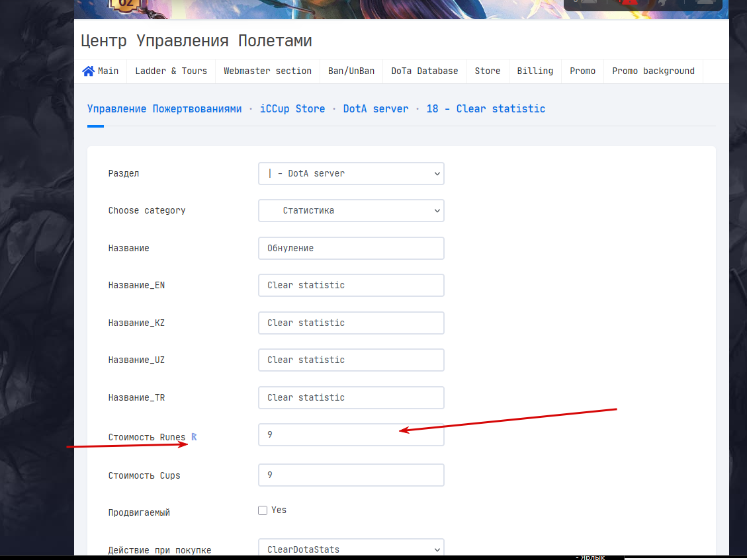Expand the Действие при покупке dropdown
747x560 pixels.
coord(351,549)
